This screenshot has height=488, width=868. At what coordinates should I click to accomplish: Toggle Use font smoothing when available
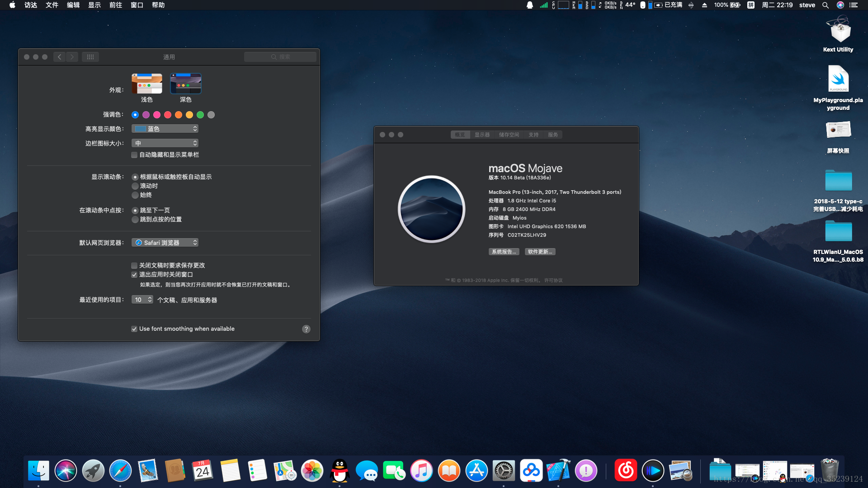(134, 329)
